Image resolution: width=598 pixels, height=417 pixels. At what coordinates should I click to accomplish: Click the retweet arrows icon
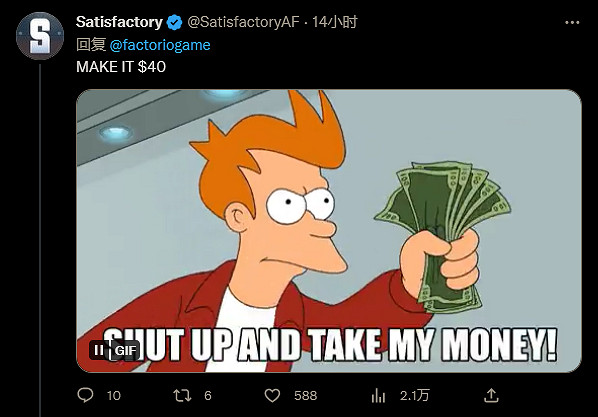(182, 396)
